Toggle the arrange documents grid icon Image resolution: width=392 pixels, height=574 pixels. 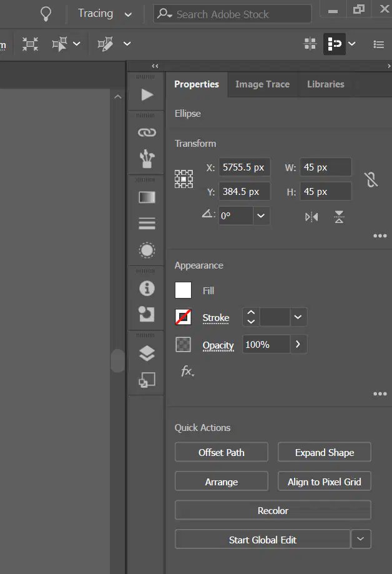[x=310, y=44]
